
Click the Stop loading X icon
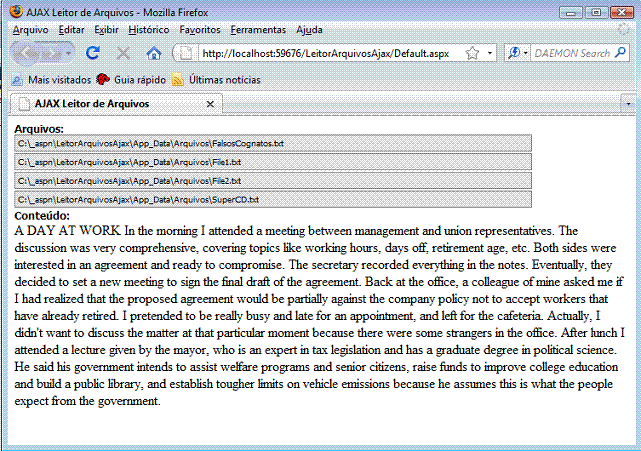coord(123,53)
